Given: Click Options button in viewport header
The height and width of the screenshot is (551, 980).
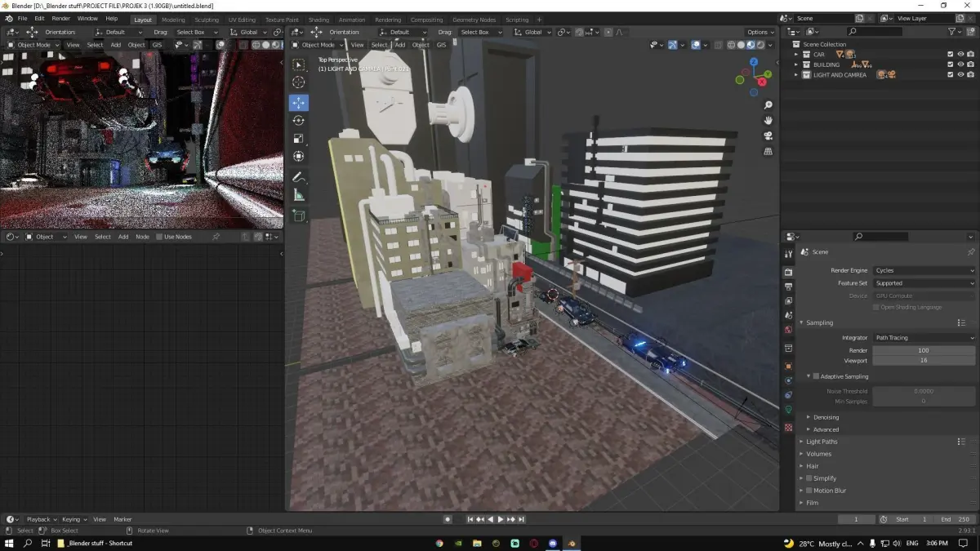Looking at the screenshot, I should (760, 32).
